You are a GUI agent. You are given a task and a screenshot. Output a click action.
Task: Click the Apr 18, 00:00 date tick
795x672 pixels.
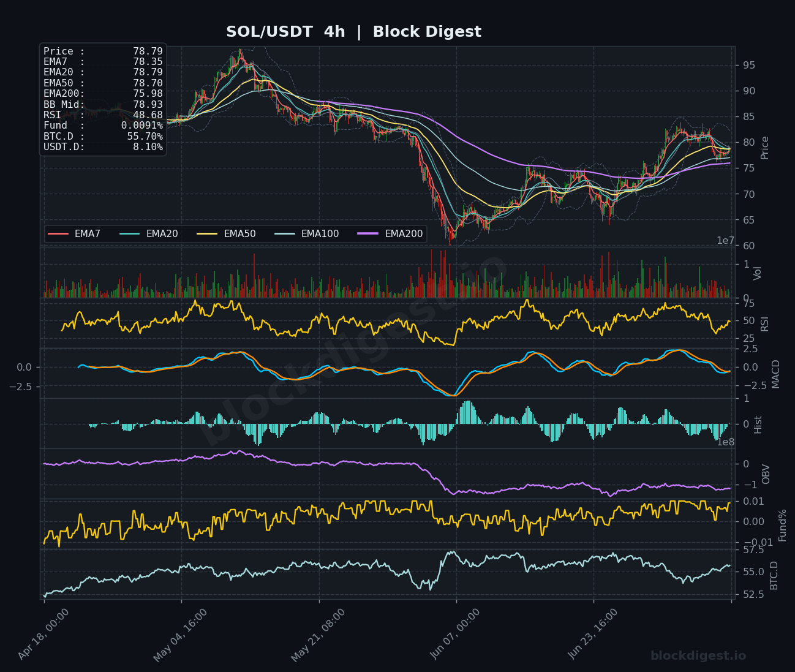click(x=43, y=634)
